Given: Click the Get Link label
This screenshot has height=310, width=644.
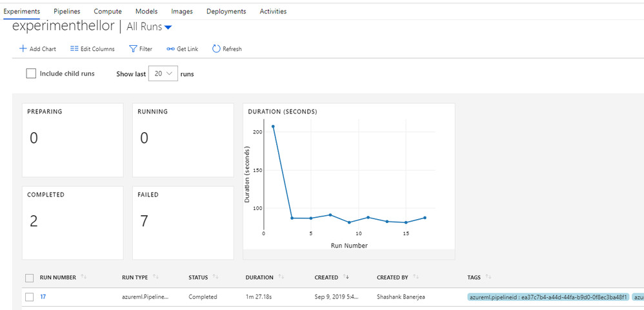Looking at the screenshot, I should pos(187,49).
